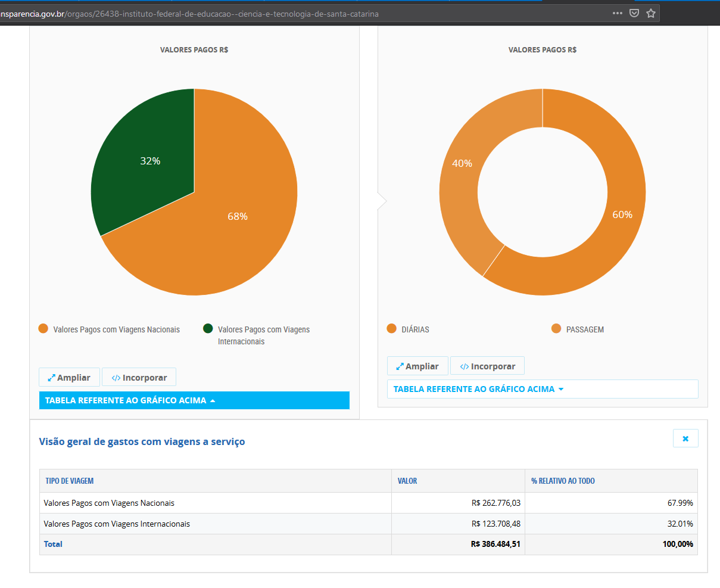Open page actions three-dots menu
This screenshot has height=588, width=720.
(618, 13)
